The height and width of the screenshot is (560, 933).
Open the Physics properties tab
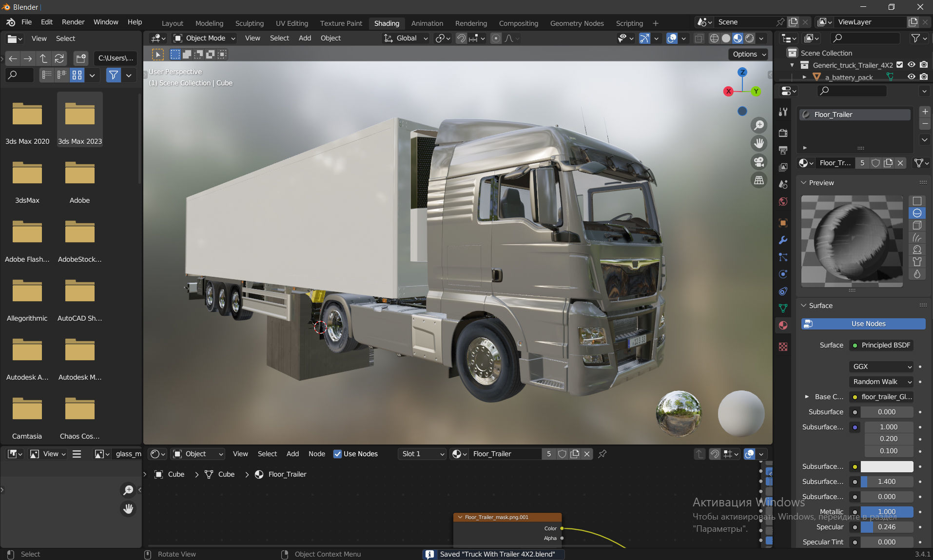[x=783, y=274]
